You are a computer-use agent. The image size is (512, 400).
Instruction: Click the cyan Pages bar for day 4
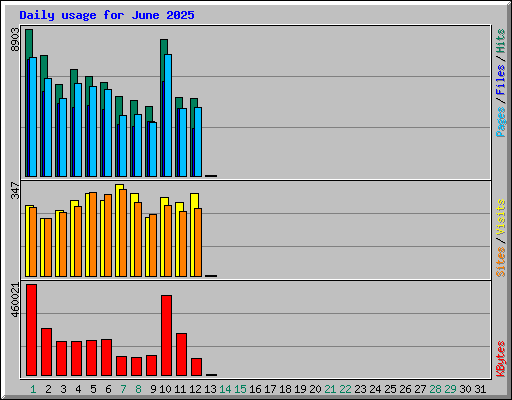pyautogui.click(x=78, y=130)
